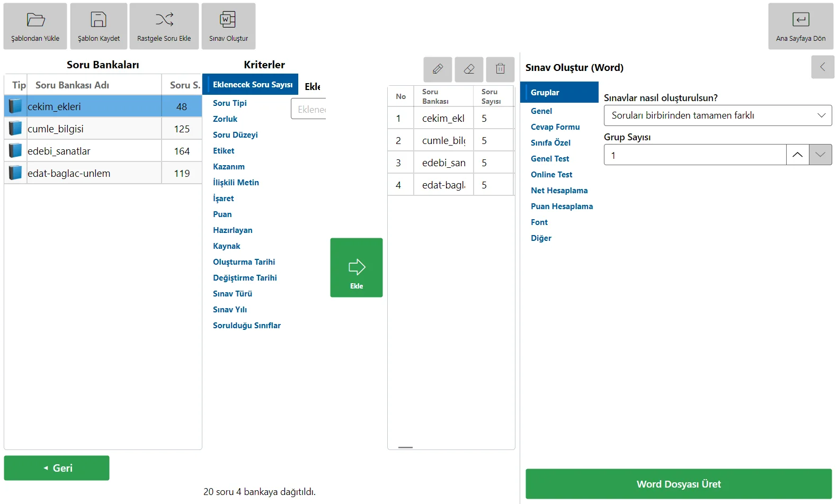Click the Eklenecek question count input field

click(x=309, y=109)
